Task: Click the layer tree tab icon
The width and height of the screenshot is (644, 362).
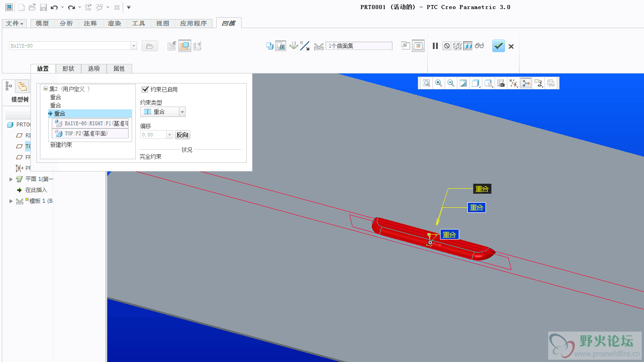Action: 22,85
